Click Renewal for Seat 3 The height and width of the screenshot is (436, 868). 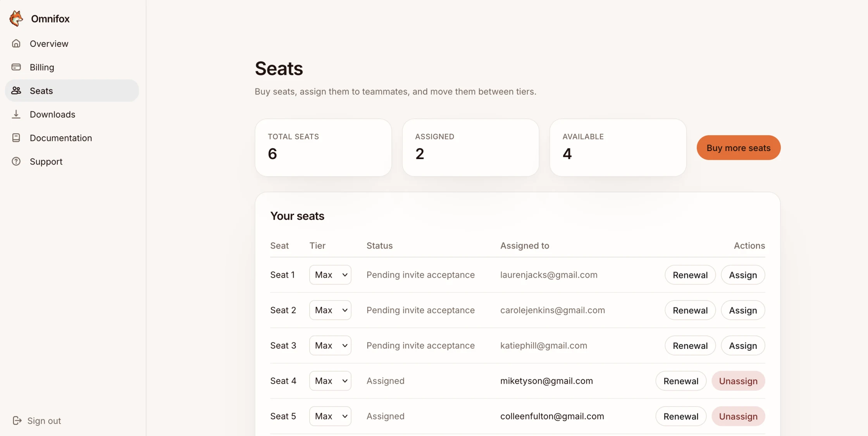[690, 345]
